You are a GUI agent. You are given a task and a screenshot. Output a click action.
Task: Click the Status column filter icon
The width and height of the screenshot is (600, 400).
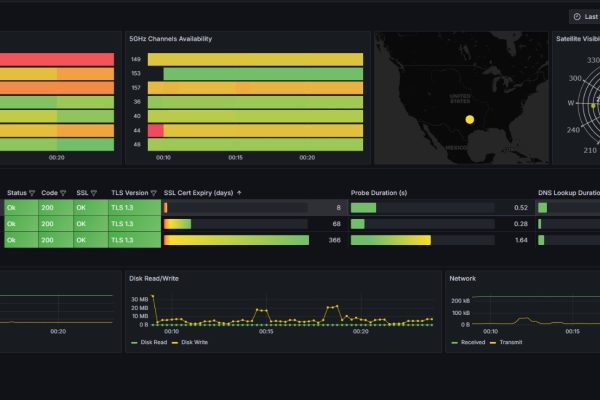coord(32,193)
